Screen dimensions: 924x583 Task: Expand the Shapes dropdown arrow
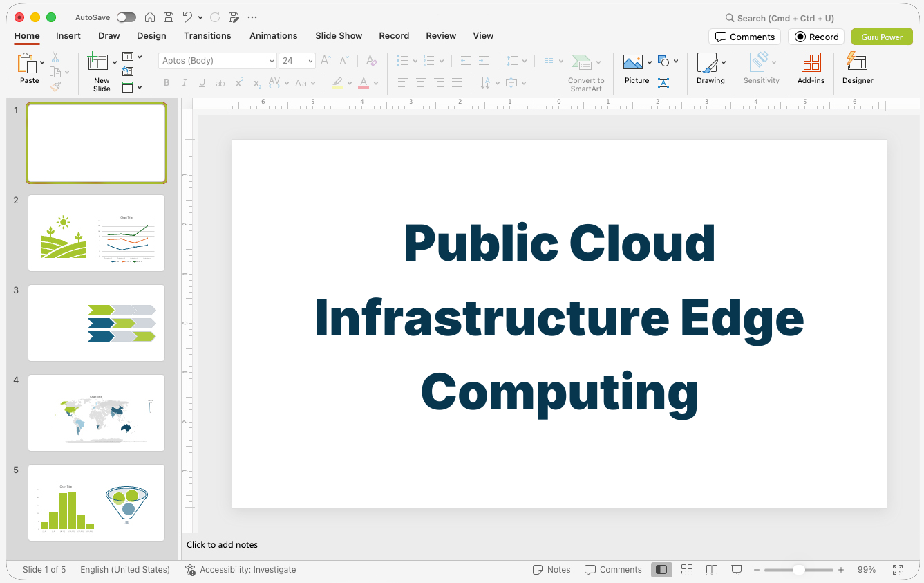point(676,61)
